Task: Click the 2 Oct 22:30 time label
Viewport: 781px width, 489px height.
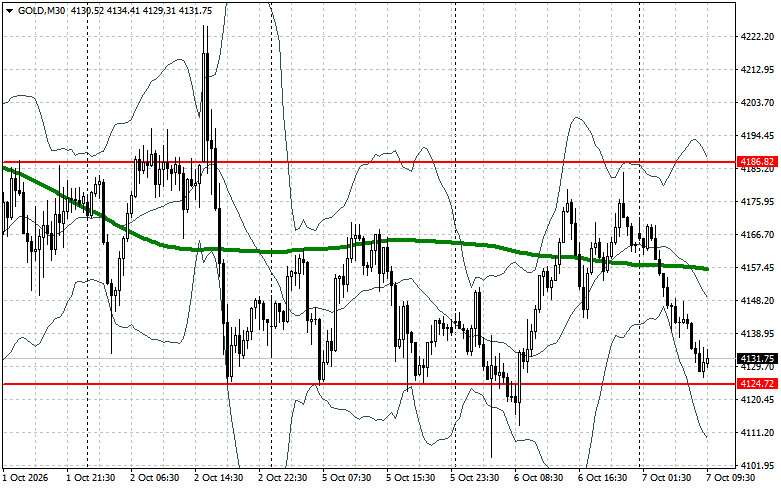Action: pyautogui.click(x=282, y=478)
